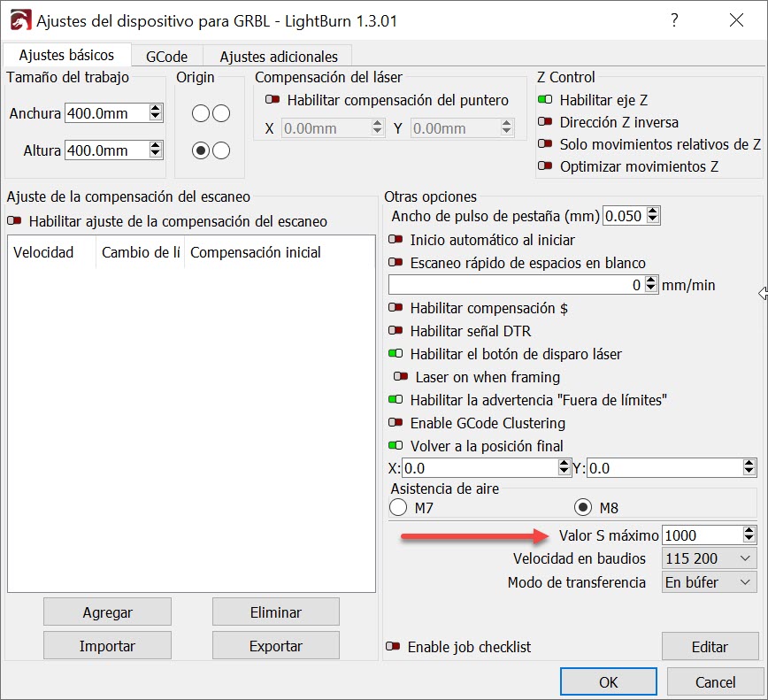Click the help question mark button
Image resolution: width=768 pixels, height=700 pixels.
[x=674, y=20]
